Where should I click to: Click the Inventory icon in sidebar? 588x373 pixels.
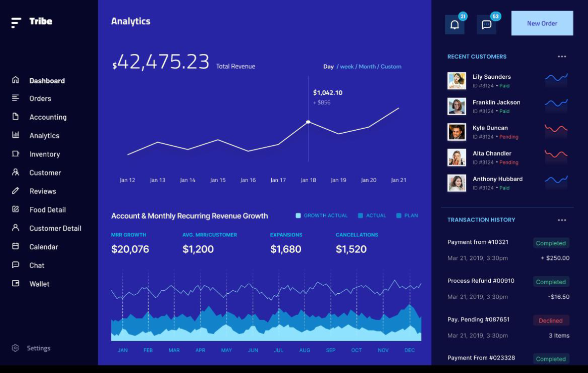click(15, 154)
